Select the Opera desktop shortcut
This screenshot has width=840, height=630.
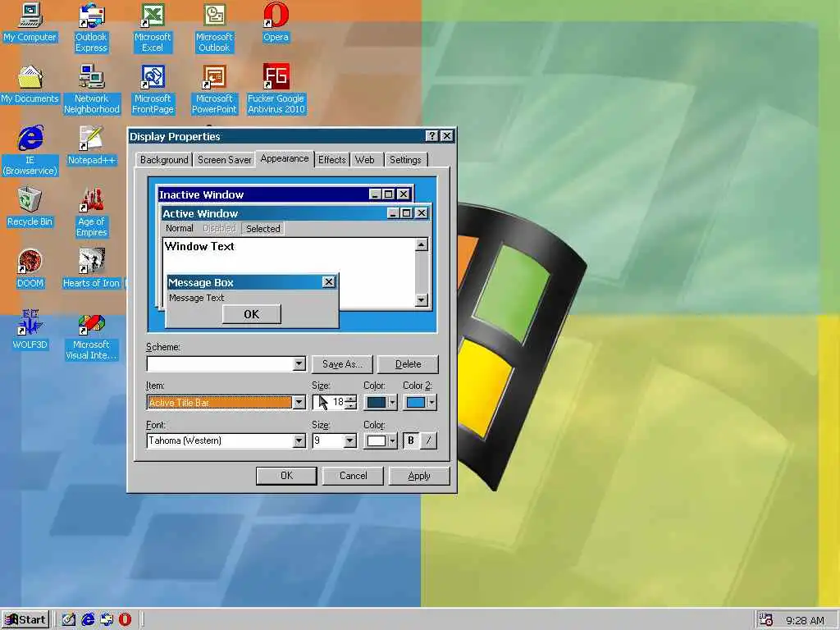pyautogui.click(x=276, y=22)
